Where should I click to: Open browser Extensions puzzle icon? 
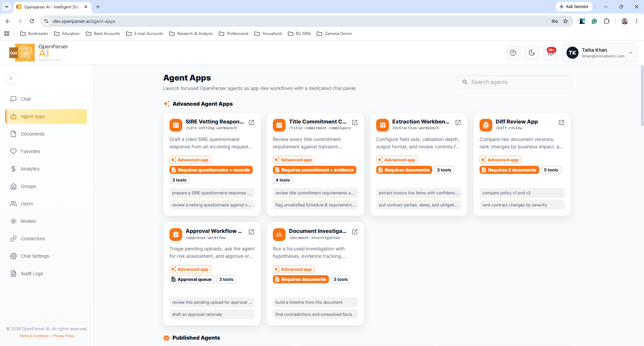coord(606,21)
